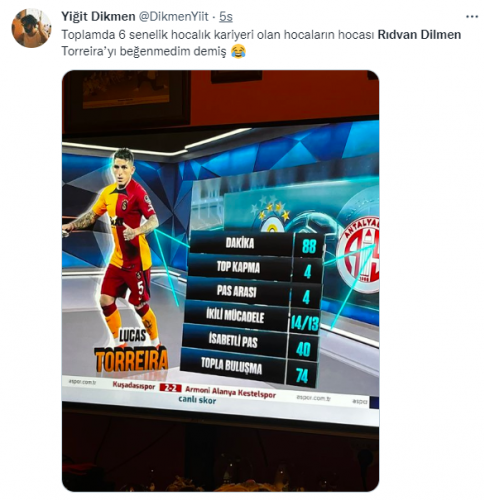484x500 pixels.
Task: Click the orange TORREIRA name graphic
Action: point(131,359)
